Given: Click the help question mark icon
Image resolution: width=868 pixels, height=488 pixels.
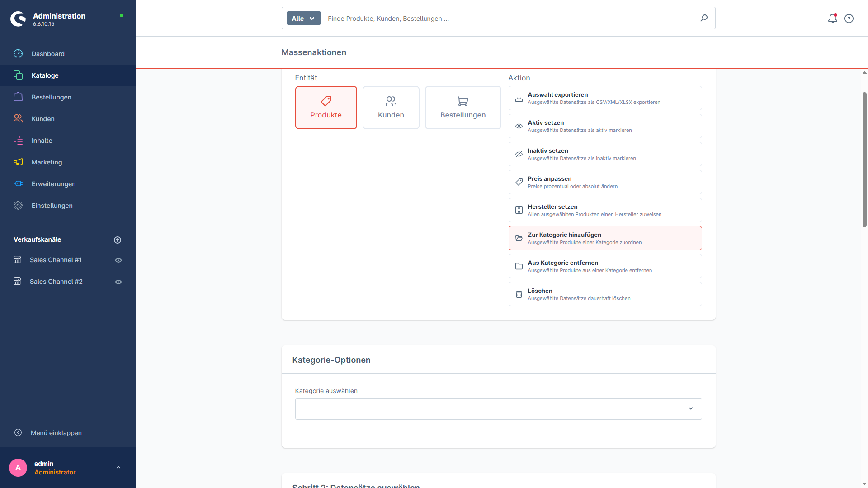Looking at the screenshot, I should pyautogui.click(x=849, y=19).
